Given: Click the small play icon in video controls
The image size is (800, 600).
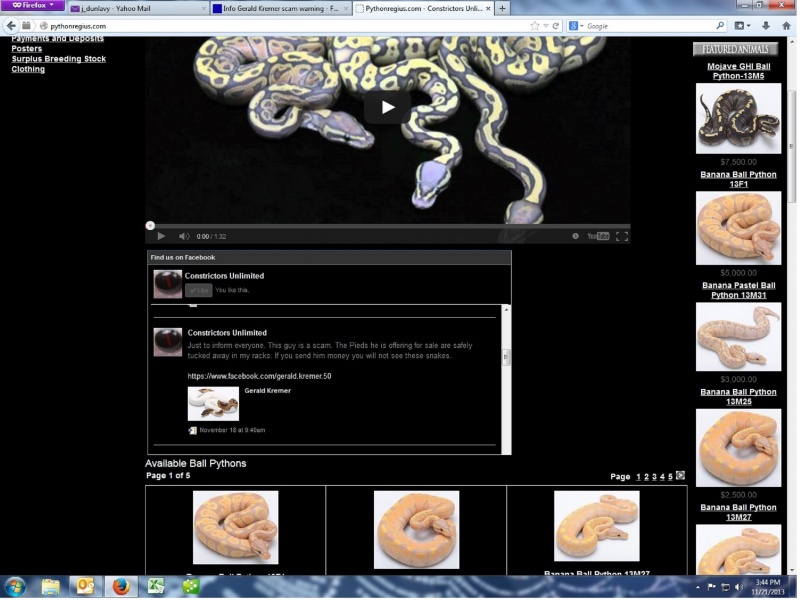Looking at the screenshot, I should [161, 236].
